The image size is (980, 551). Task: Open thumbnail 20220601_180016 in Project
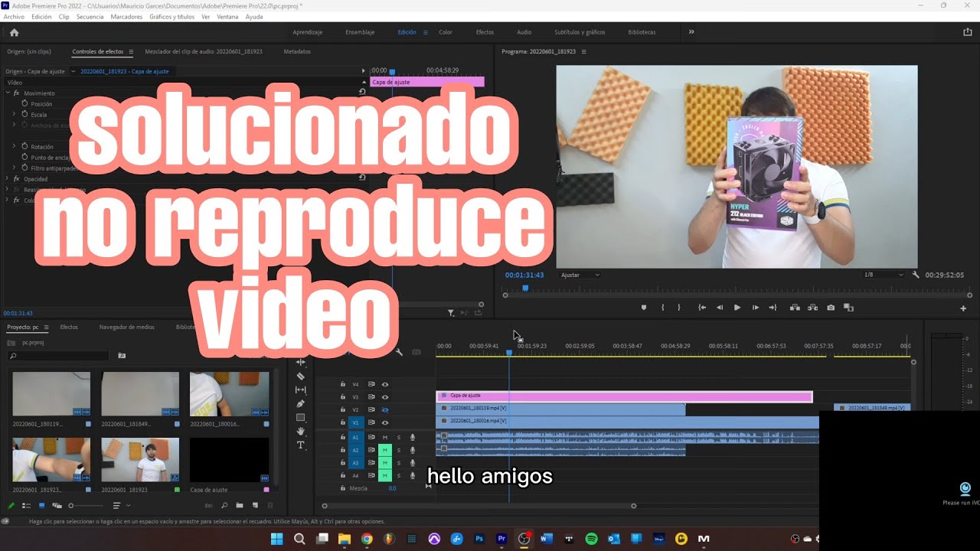point(229,394)
